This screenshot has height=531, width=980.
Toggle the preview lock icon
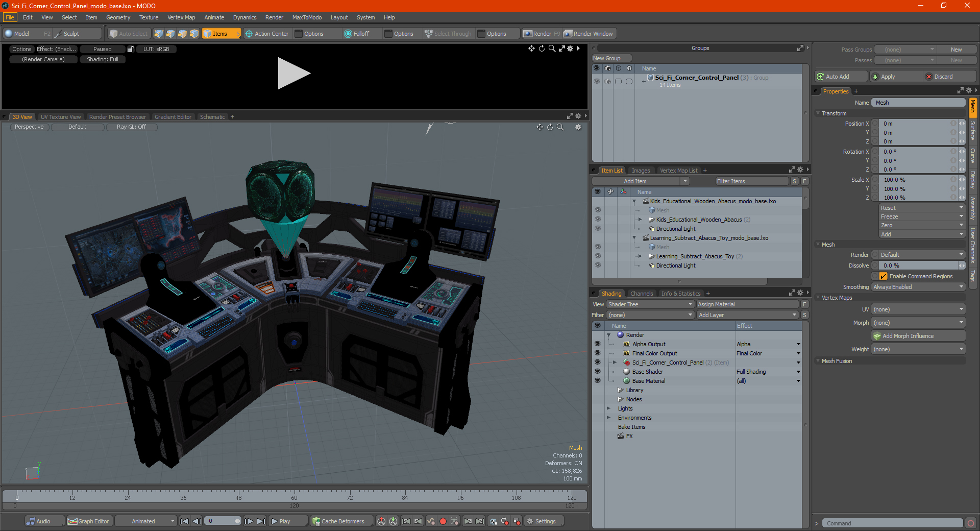click(131, 49)
